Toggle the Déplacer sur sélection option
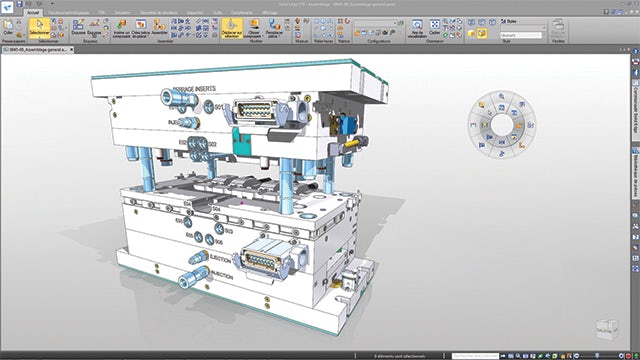 pyautogui.click(x=232, y=28)
